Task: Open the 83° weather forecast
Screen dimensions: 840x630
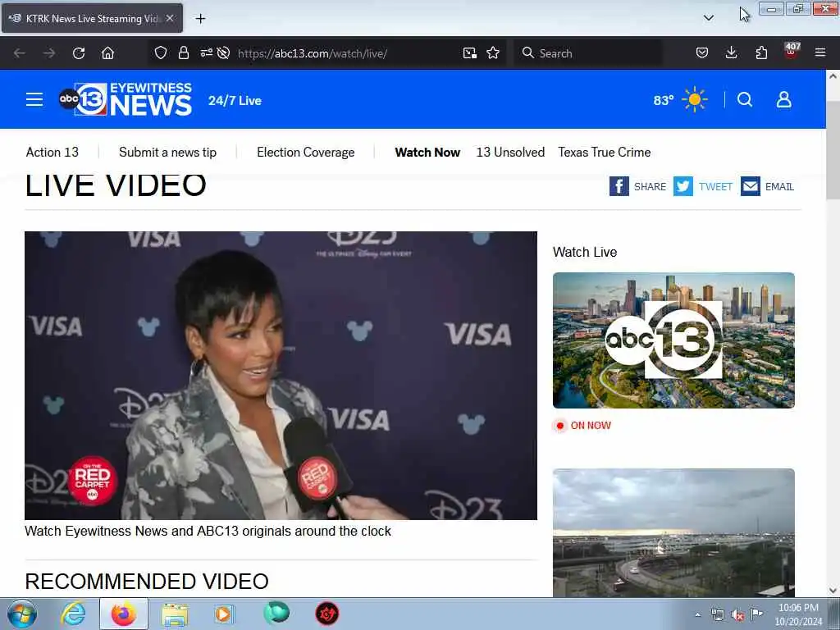Action: click(x=663, y=100)
